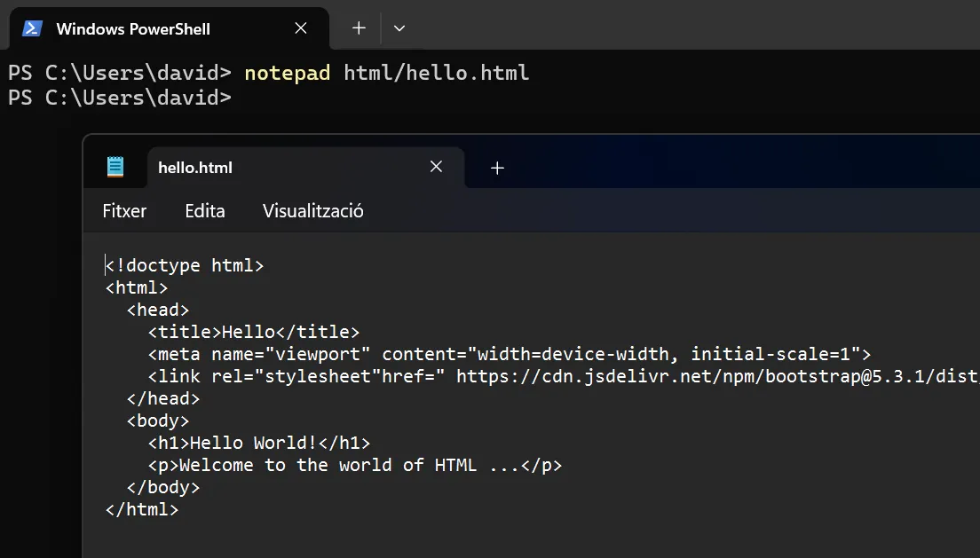Click the notepad html/hello.html command
This screenshot has height=558, width=980.
pos(386,73)
